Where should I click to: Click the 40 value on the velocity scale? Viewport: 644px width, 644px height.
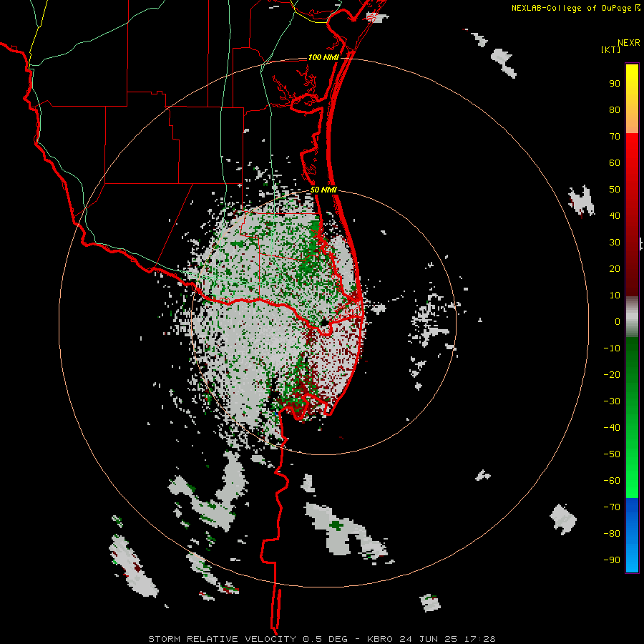[615, 215]
